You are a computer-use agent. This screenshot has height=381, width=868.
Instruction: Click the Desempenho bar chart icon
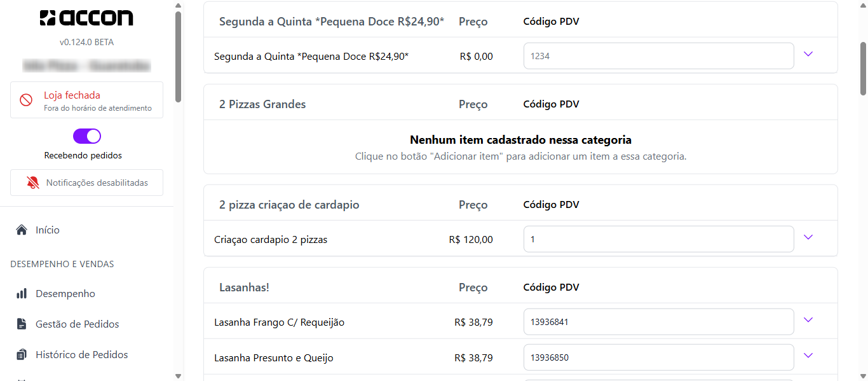click(x=22, y=293)
